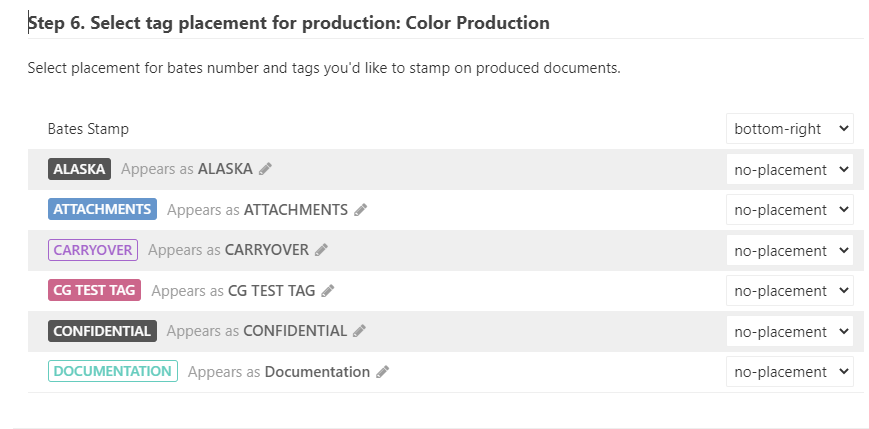Edit the CG TEST TAG display name

(x=328, y=291)
